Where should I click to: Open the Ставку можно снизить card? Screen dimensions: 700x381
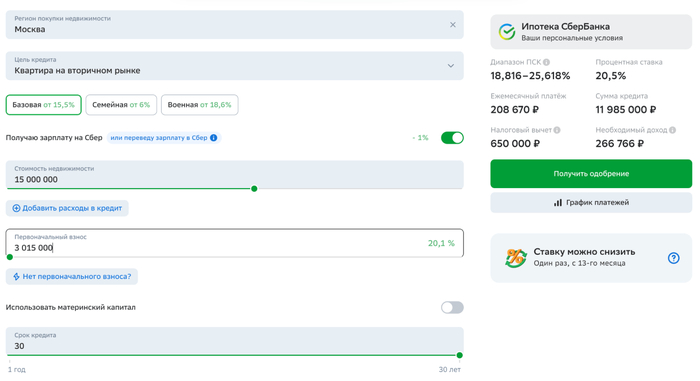click(591, 258)
